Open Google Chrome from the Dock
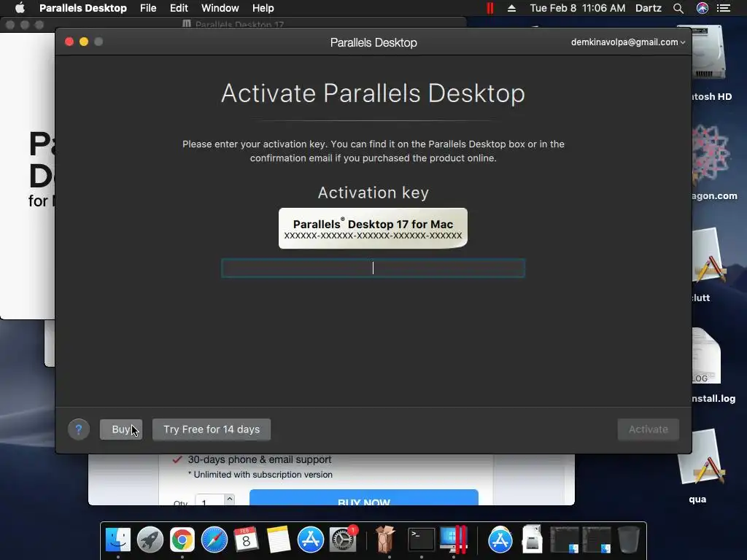 (x=182, y=540)
